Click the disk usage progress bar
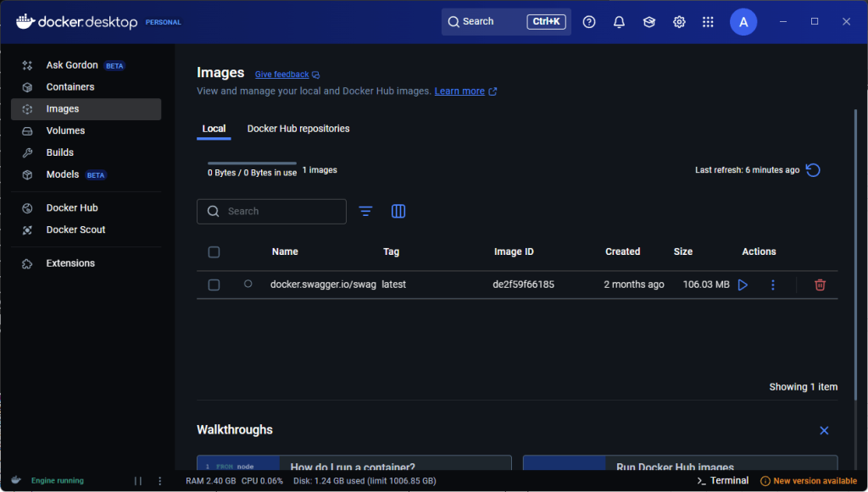This screenshot has height=492, width=868. (252, 163)
